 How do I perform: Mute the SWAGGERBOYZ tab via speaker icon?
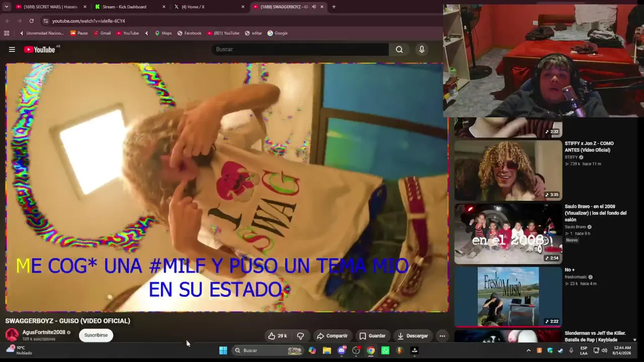pyautogui.click(x=314, y=7)
